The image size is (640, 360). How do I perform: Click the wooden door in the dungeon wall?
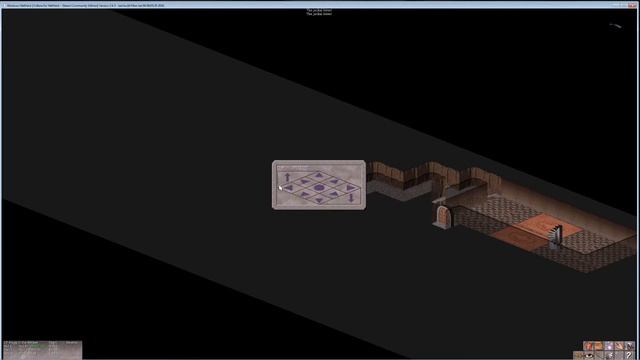tap(442, 216)
